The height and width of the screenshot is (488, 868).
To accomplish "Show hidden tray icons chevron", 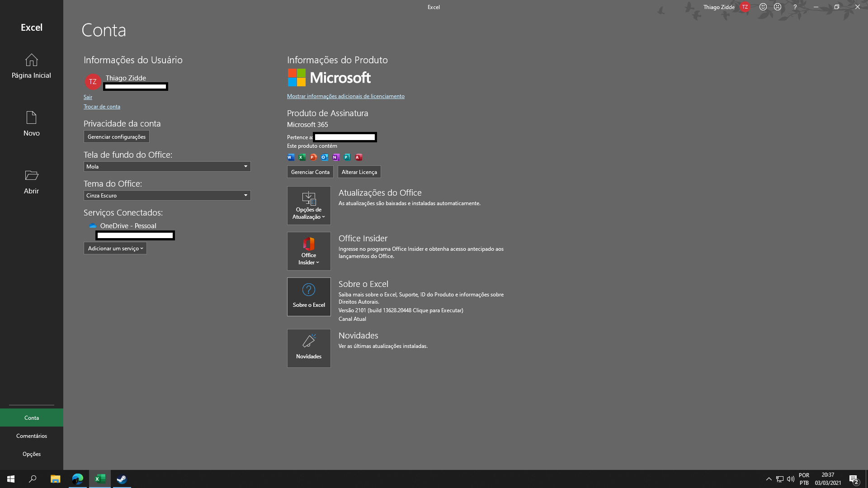I will tap(769, 479).
